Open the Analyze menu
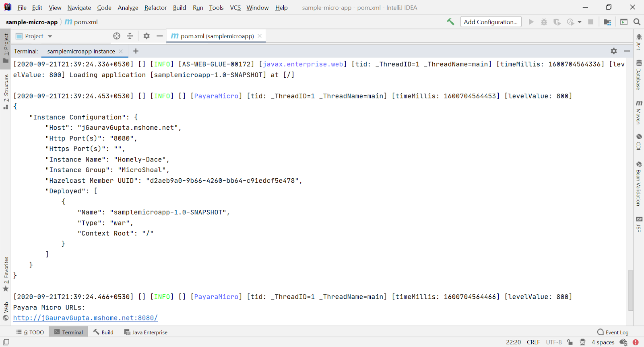Screen dimensions: 644x347 (128, 8)
